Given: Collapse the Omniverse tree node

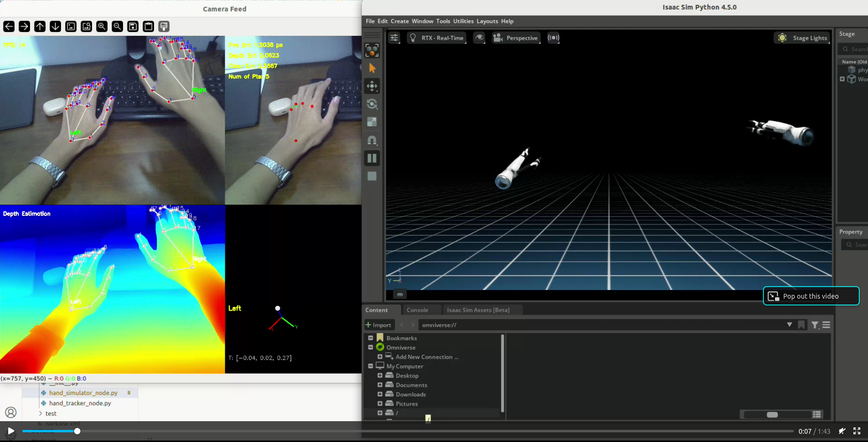Looking at the screenshot, I should 371,347.
